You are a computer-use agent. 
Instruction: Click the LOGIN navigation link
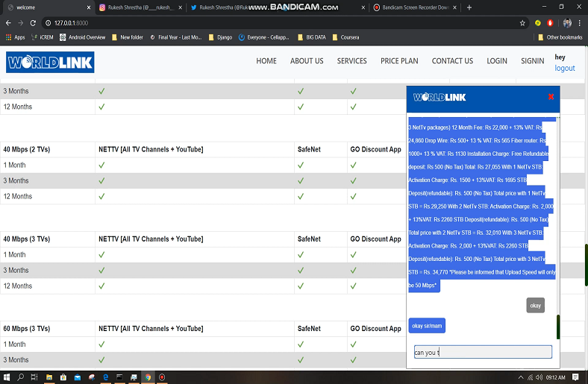(497, 60)
